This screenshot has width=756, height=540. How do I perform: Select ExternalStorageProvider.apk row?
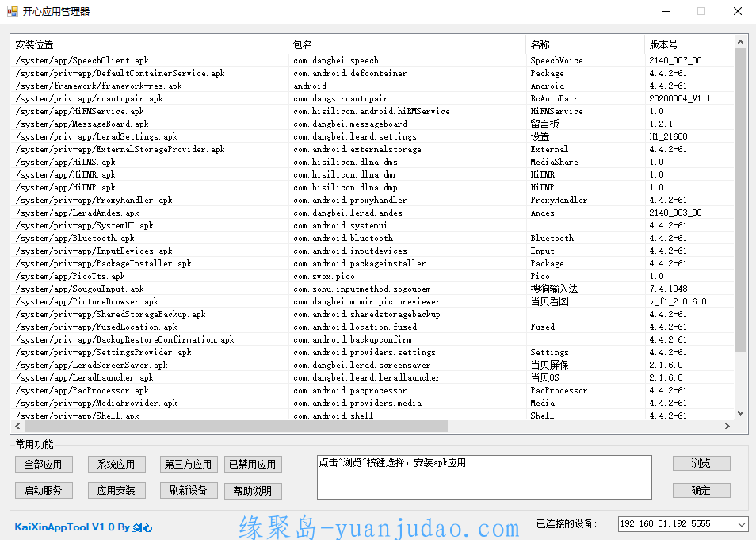coord(372,149)
